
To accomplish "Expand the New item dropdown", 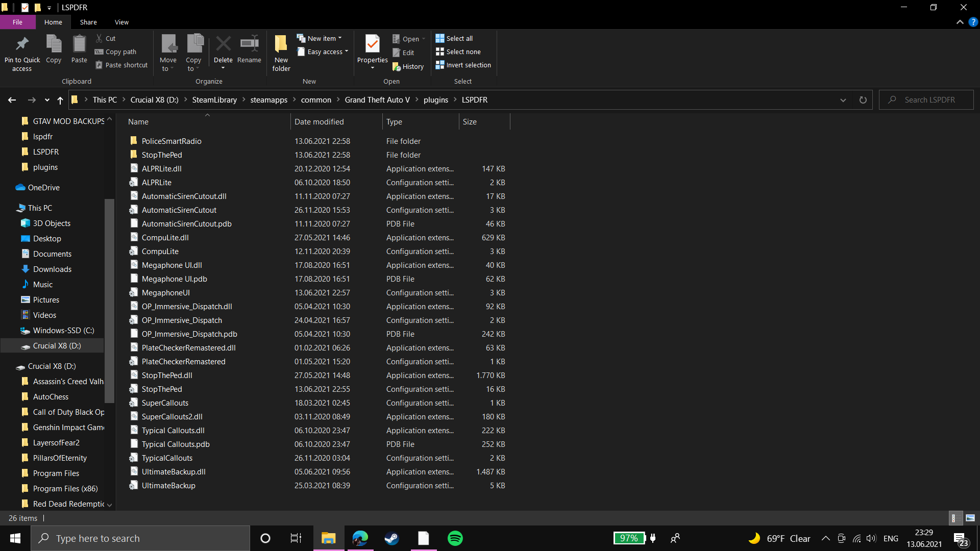I will click(x=322, y=38).
